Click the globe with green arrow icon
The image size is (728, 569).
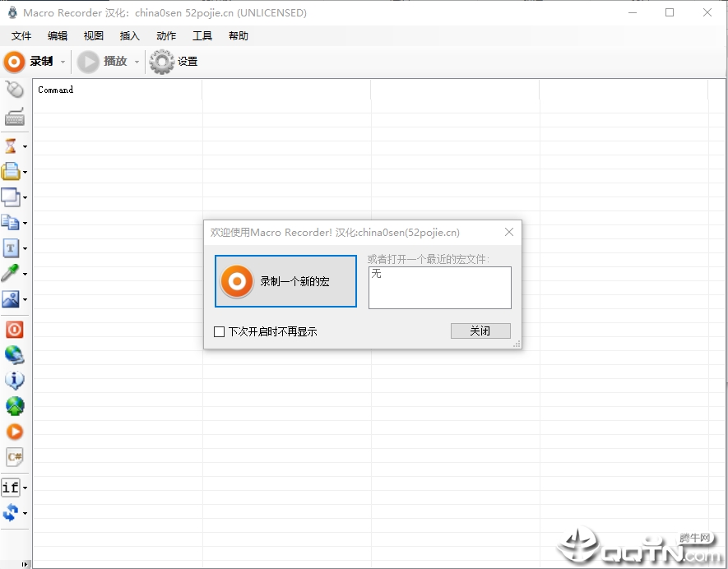click(14, 406)
